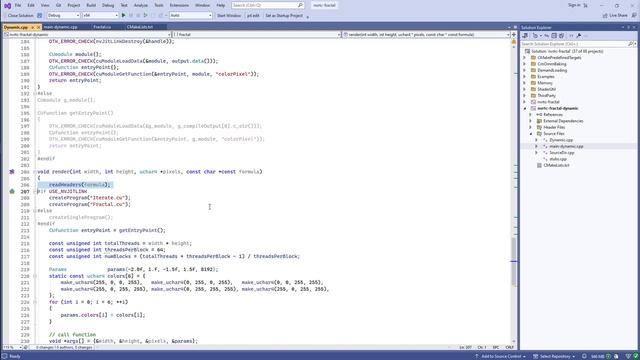Expand the References node

(531, 115)
